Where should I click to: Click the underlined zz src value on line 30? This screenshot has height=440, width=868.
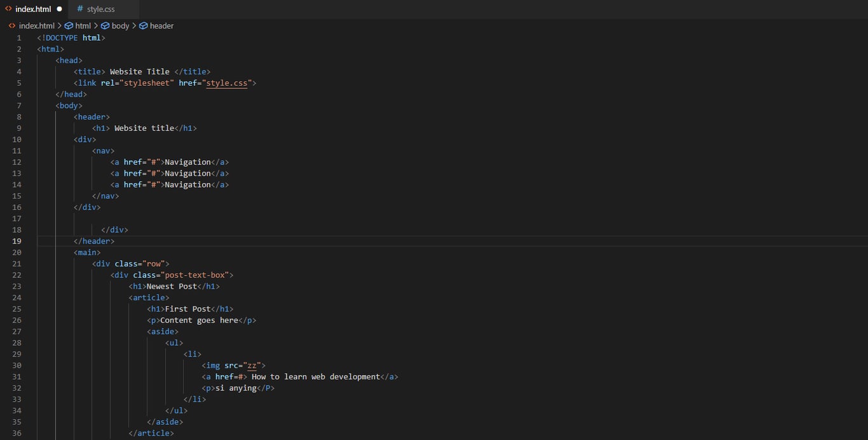(x=252, y=365)
